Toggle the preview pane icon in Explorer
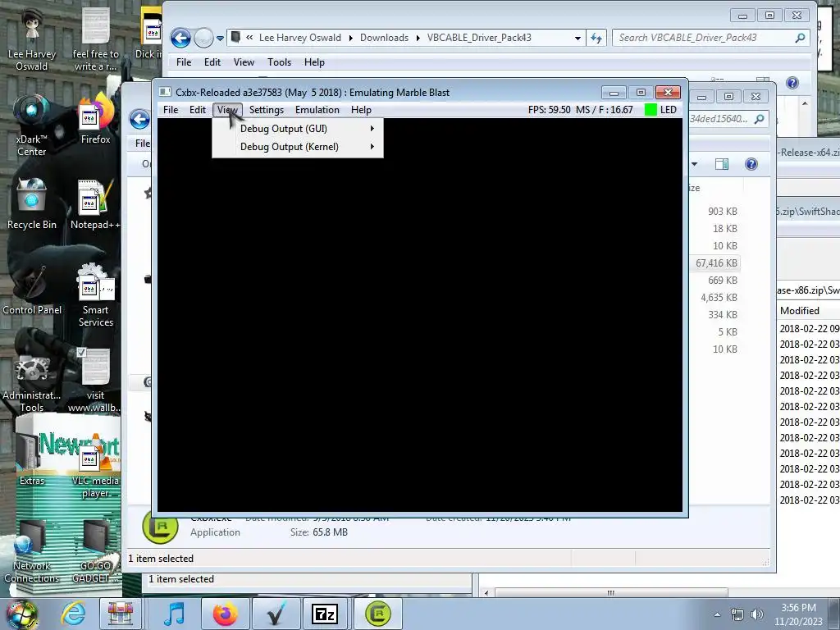The image size is (840, 630). 722,164
